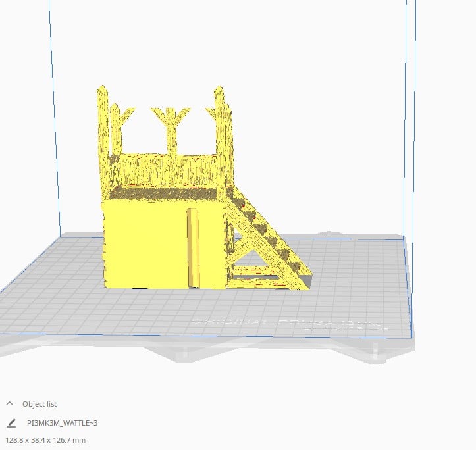Image resolution: width=476 pixels, height=450 pixels.
Task: Click the door post on the yellow wall
Action: coord(194,247)
